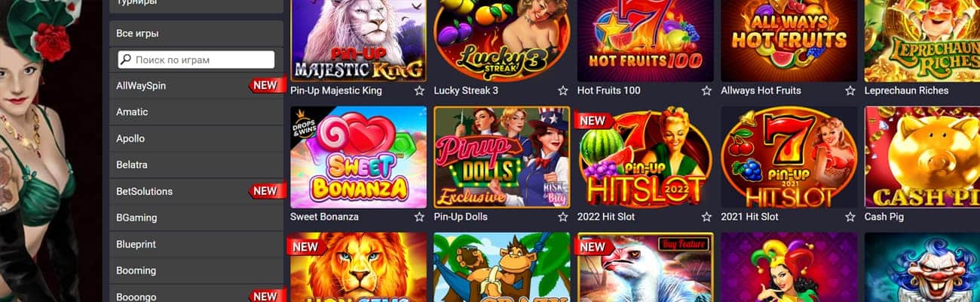Click the search magnifier icon in sidebar
980x302 pixels.
127,60
